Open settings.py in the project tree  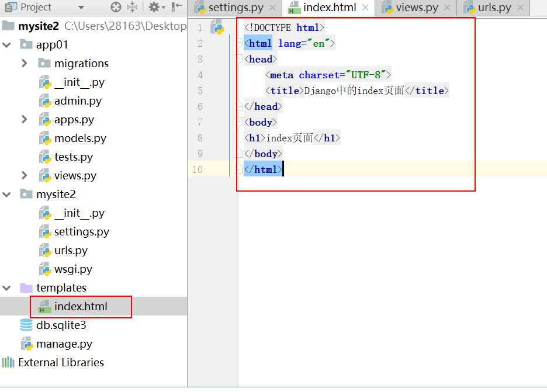tap(82, 232)
